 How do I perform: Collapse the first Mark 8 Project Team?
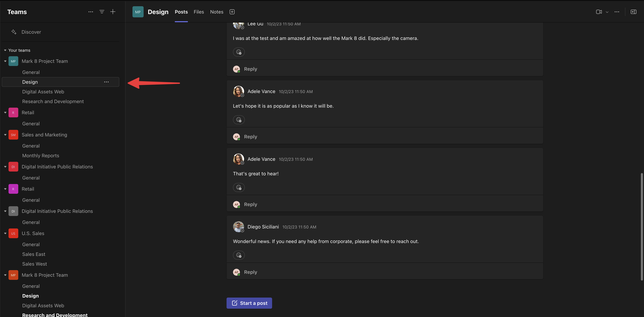(x=5, y=61)
